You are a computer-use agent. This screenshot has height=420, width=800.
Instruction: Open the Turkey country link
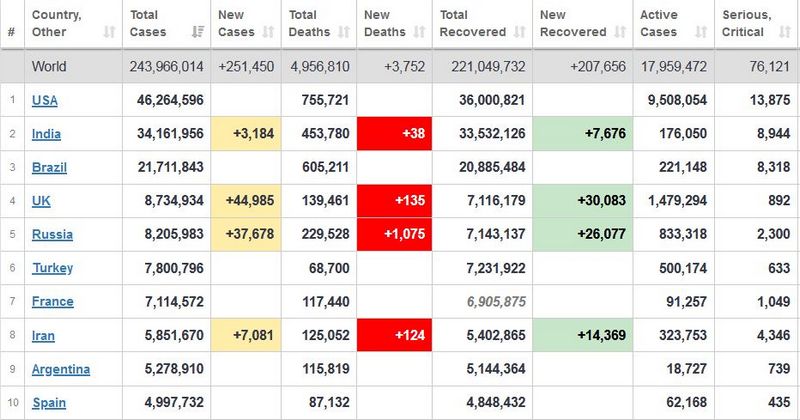click(53, 268)
